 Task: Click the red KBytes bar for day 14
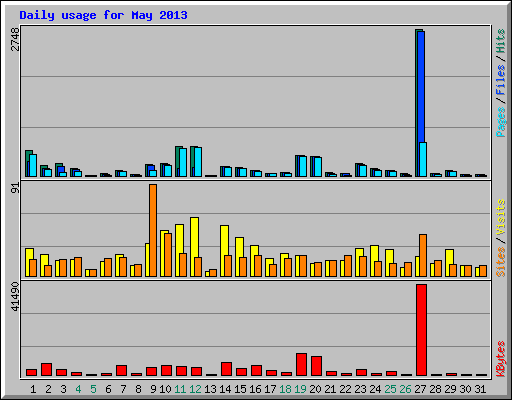(x=226, y=369)
